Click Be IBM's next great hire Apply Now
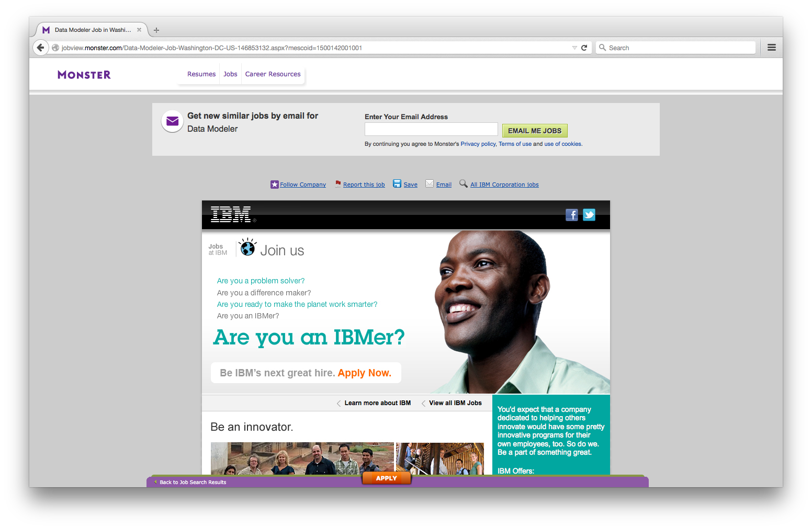The image size is (812, 529). (306, 373)
